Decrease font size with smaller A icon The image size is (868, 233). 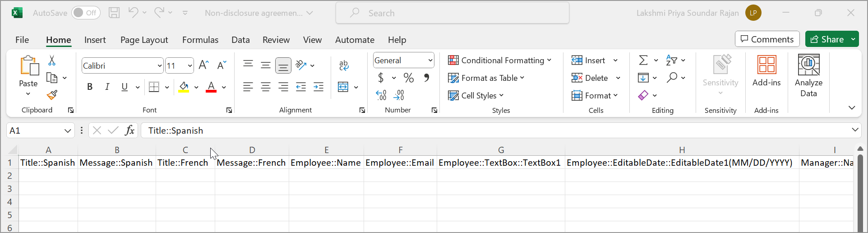tap(222, 65)
